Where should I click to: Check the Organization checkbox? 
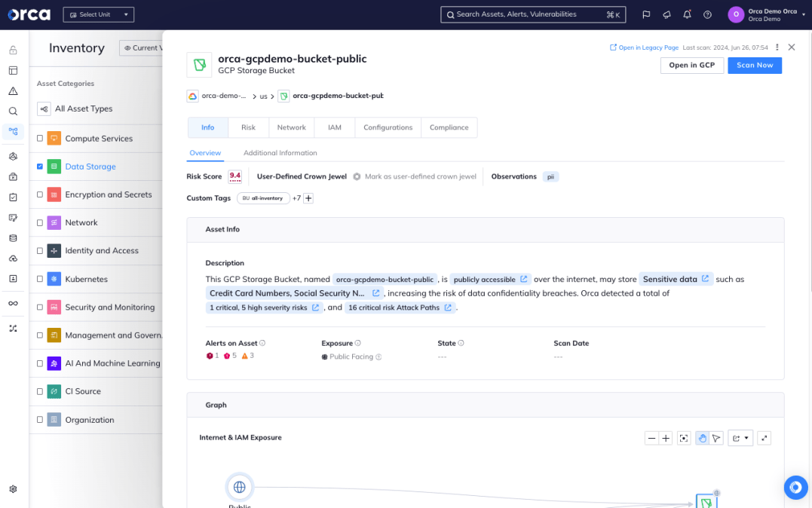click(x=40, y=420)
